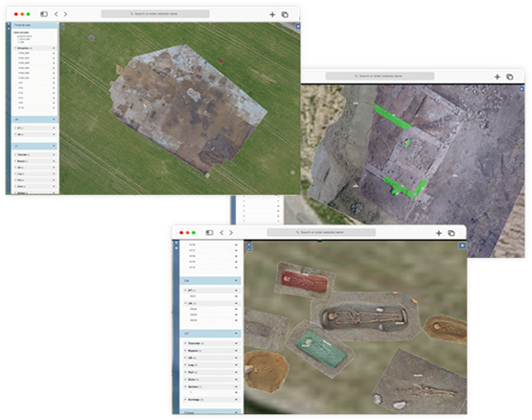Expand the Zone group in skeleton graves sidebar
The width and height of the screenshot is (532, 420).
click(x=185, y=380)
